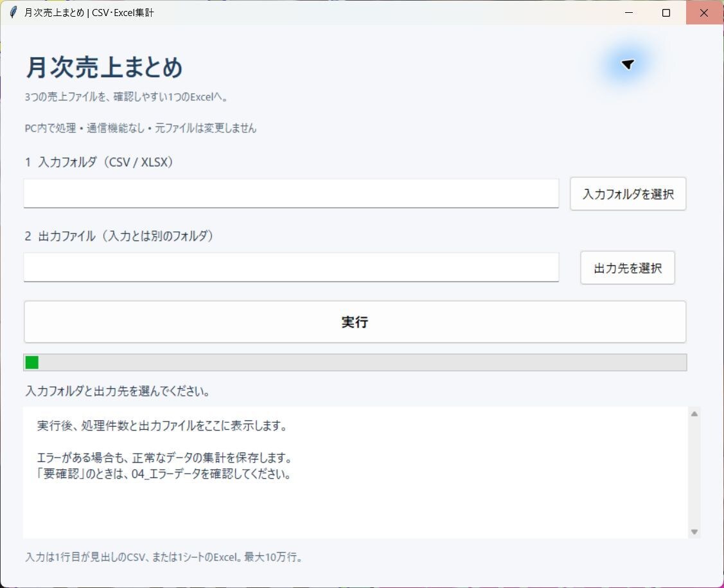Click log line 実行後、処理件数と出力ファイルをここに表示します。
Viewport: 724px width, 588px height.
point(162,425)
